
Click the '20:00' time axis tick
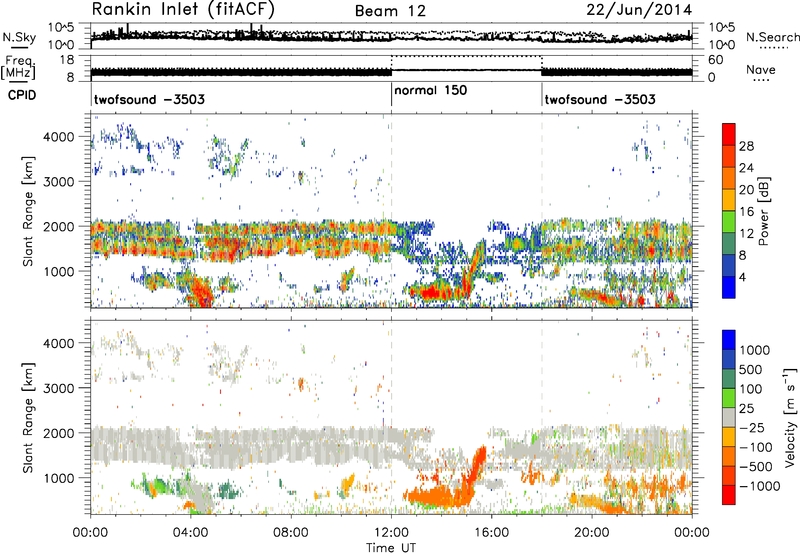point(592,533)
